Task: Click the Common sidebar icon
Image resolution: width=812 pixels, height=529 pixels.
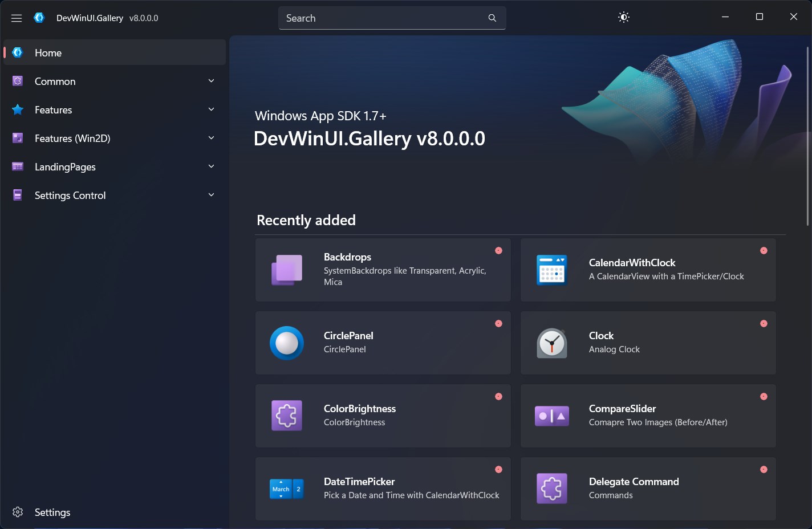Action: click(x=18, y=81)
